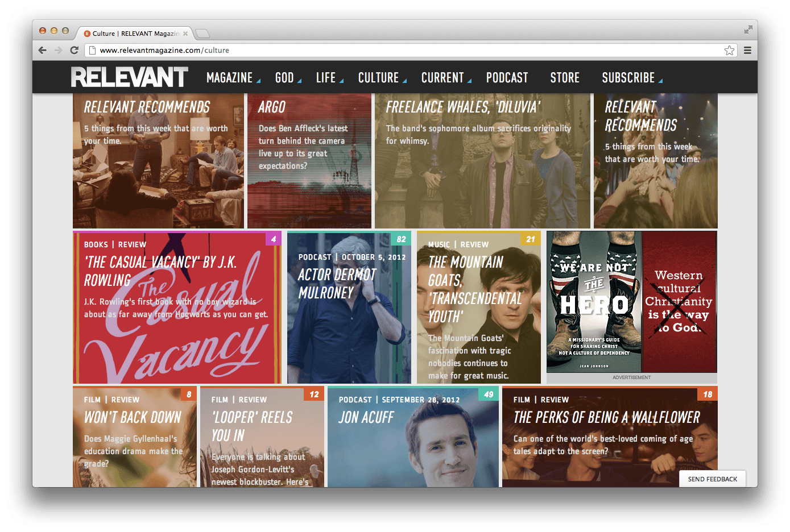Click 'OCTOBER 5, 2012' date text

pos(374,257)
